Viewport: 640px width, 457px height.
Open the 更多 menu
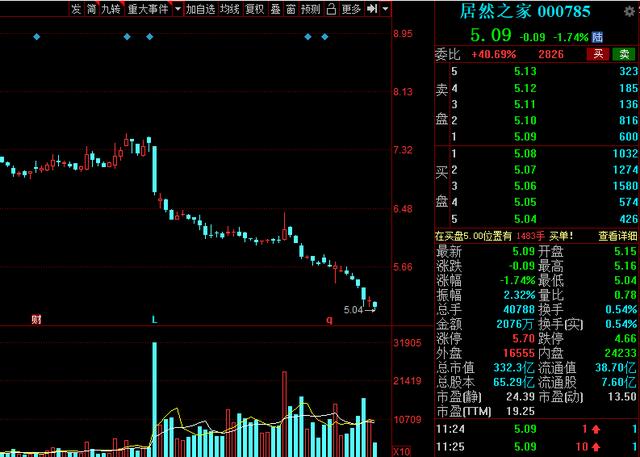[351, 9]
